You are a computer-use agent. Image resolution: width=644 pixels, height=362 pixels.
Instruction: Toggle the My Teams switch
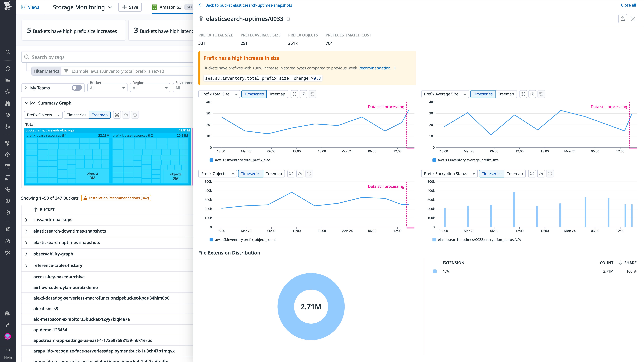pyautogui.click(x=77, y=88)
